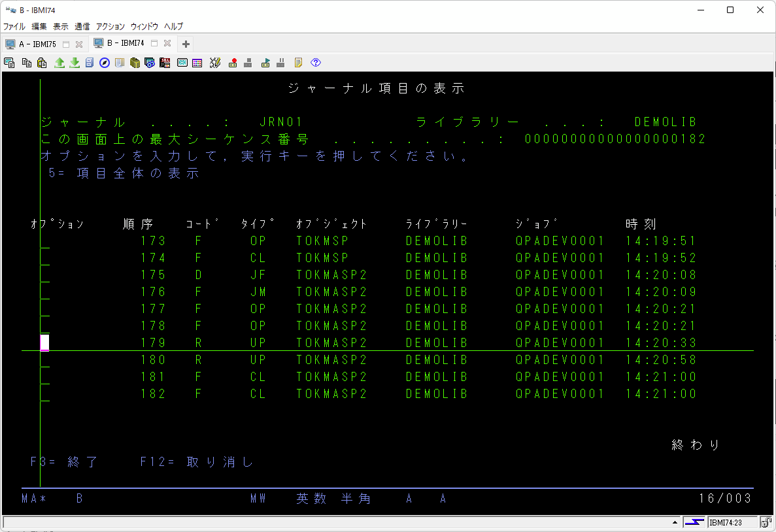Image resolution: width=776 pixels, height=532 pixels.
Task: Click the yellow notepad toolbar icon
Action: (x=298, y=63)
